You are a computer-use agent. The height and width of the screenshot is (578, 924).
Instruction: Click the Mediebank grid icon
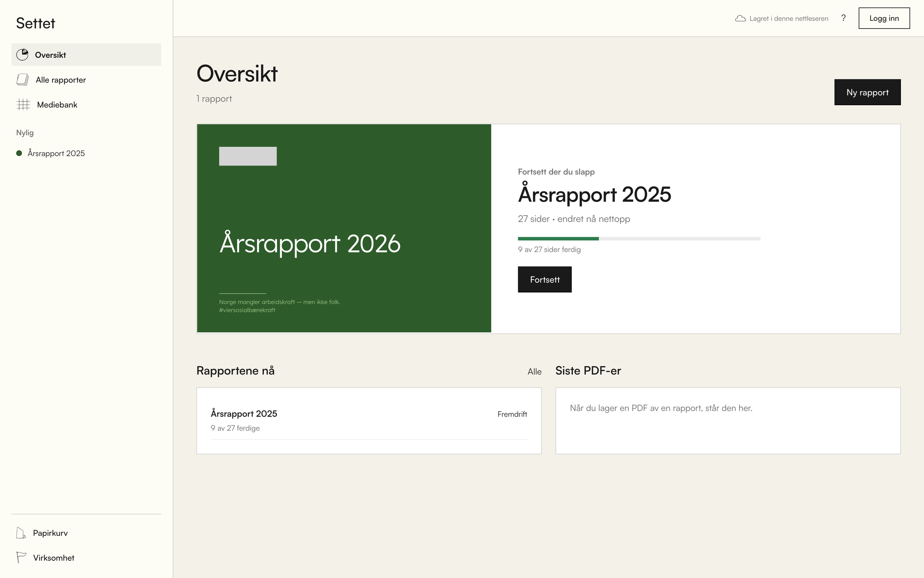[x=23, y=104]
